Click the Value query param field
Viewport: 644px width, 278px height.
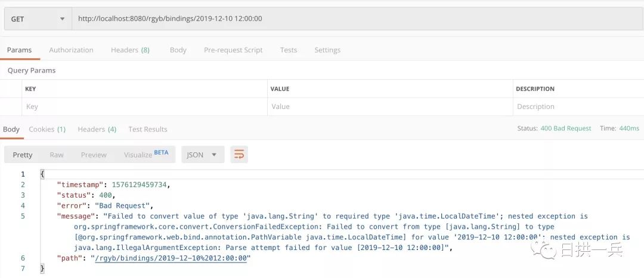[x=390, y=107]
